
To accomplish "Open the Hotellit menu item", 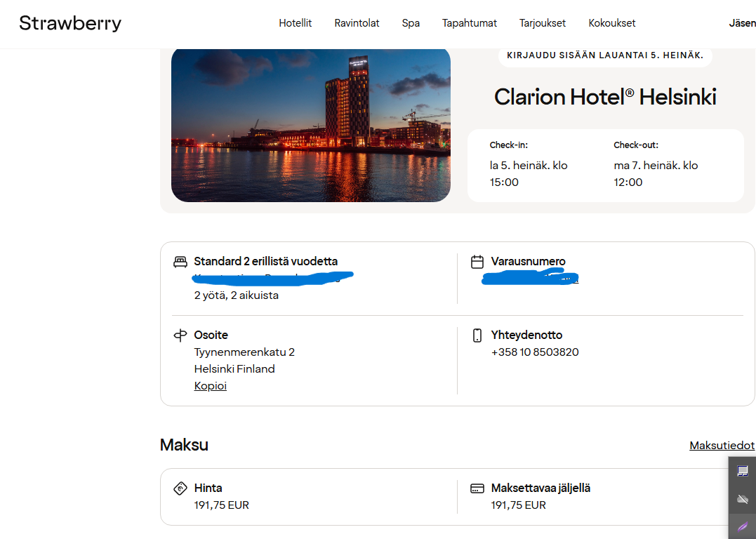I will coord(295,23).
